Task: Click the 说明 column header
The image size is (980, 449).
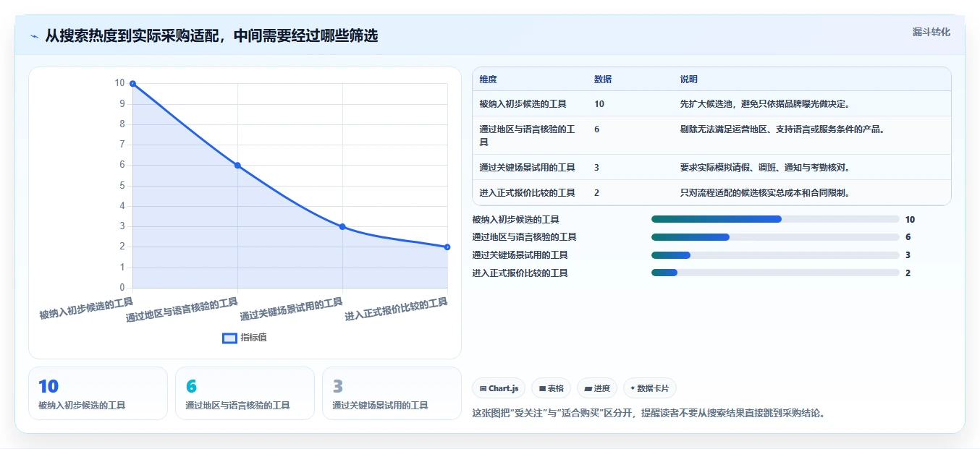Action: click(689, 80)
